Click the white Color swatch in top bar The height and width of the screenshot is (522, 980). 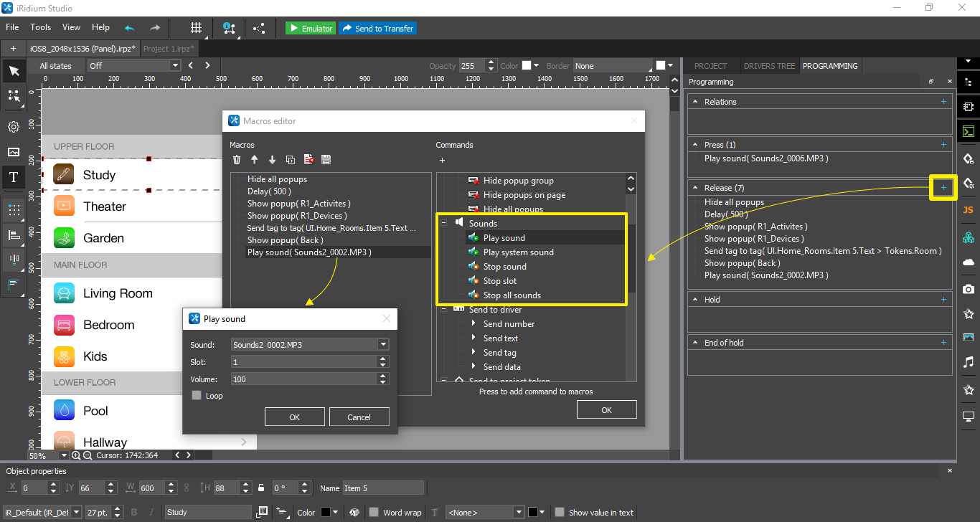[x=526, y=66]
